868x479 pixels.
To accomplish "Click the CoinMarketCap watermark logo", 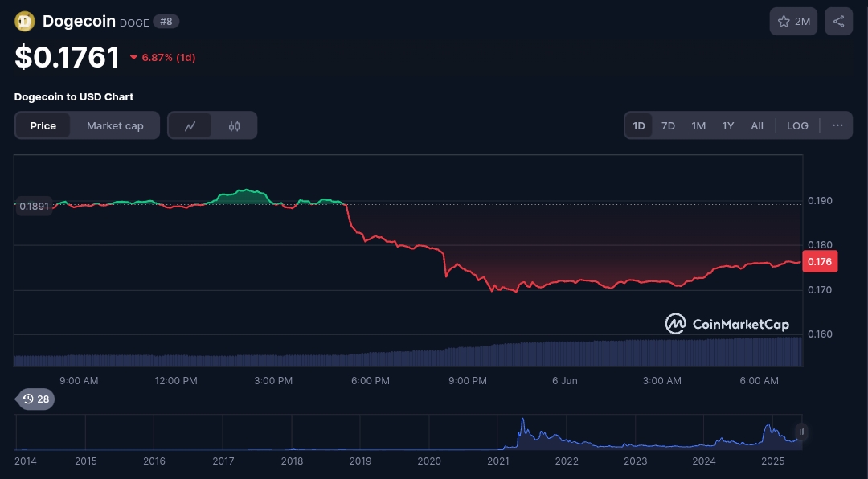I will (x=727, y=324).
